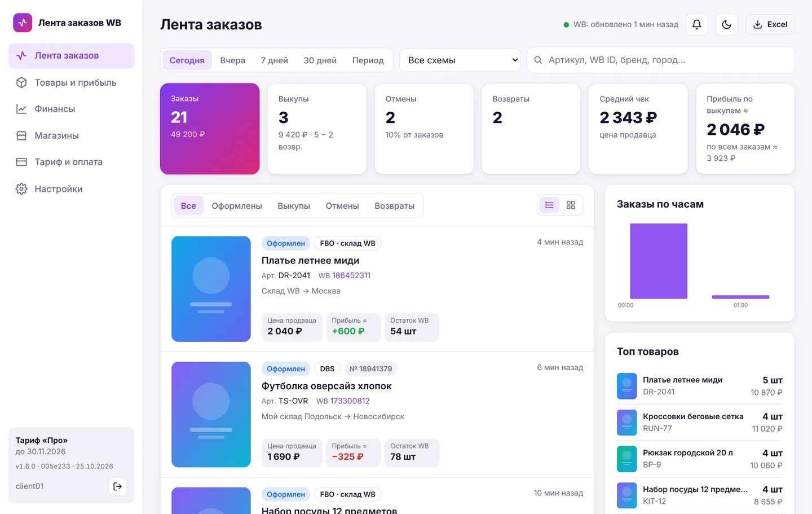812x514 pixels.
Task: Click the 01:00 bar in hourly chart
Action: click(x=740, y=297)
